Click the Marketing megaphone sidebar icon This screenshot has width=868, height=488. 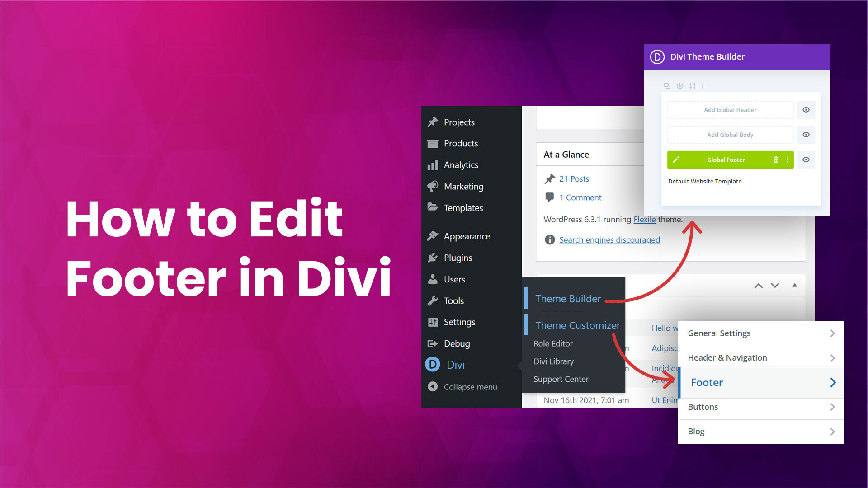[433, 186]
